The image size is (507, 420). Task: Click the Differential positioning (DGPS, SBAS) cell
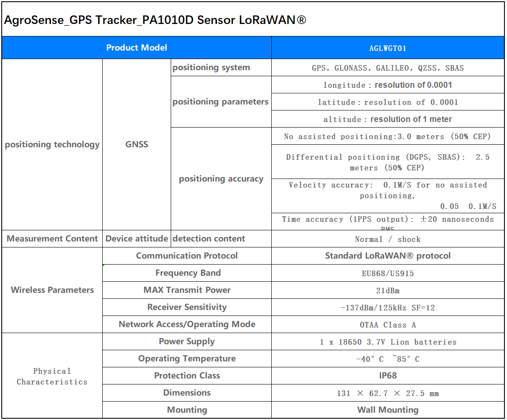coord(388,162)
